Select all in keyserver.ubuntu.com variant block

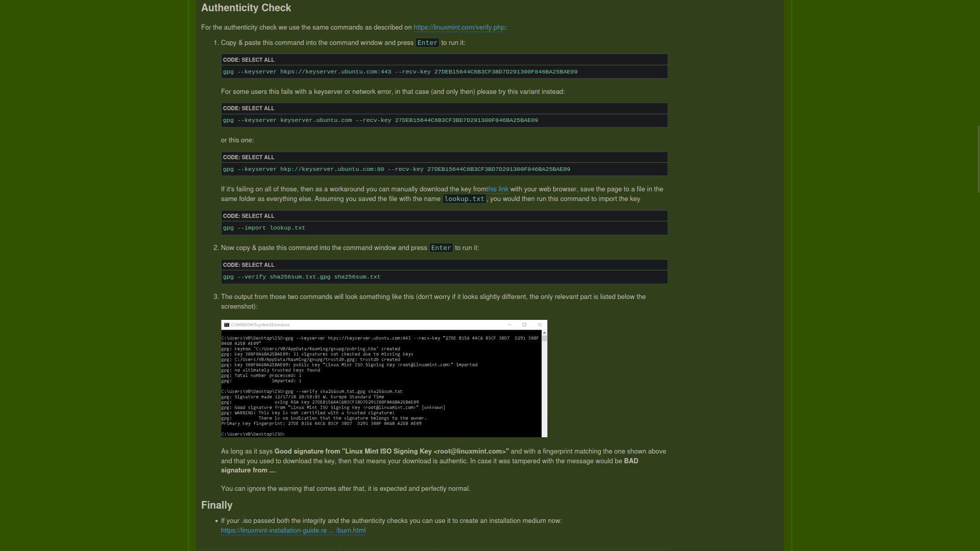click(258, 108)
